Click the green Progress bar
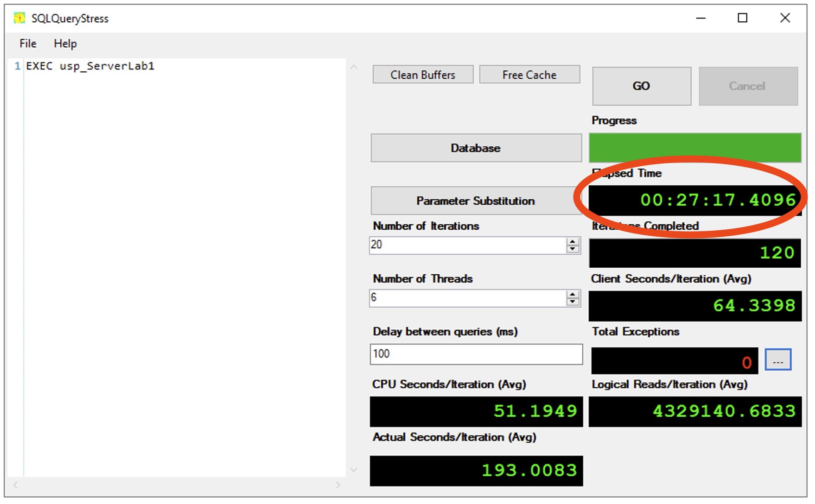Screen dimensions: 815x504 coord(694,148)
